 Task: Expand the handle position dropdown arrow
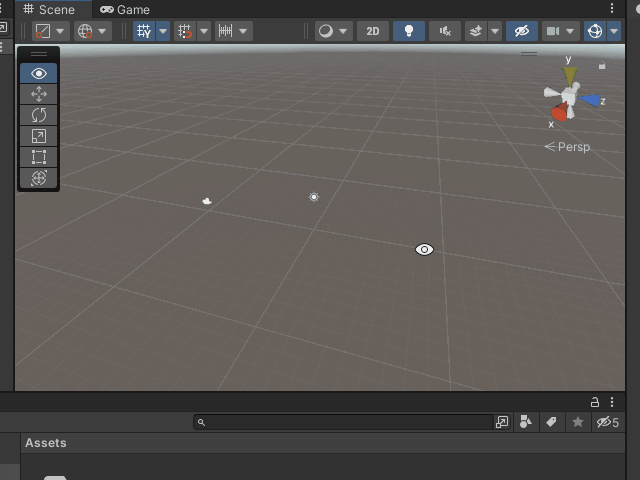pyautogui.click(x=60, y=31)
